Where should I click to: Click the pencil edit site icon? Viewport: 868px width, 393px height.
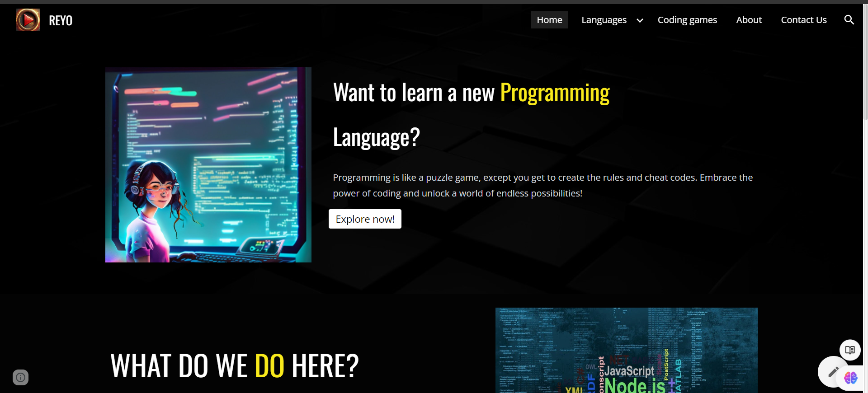(833, 372)
